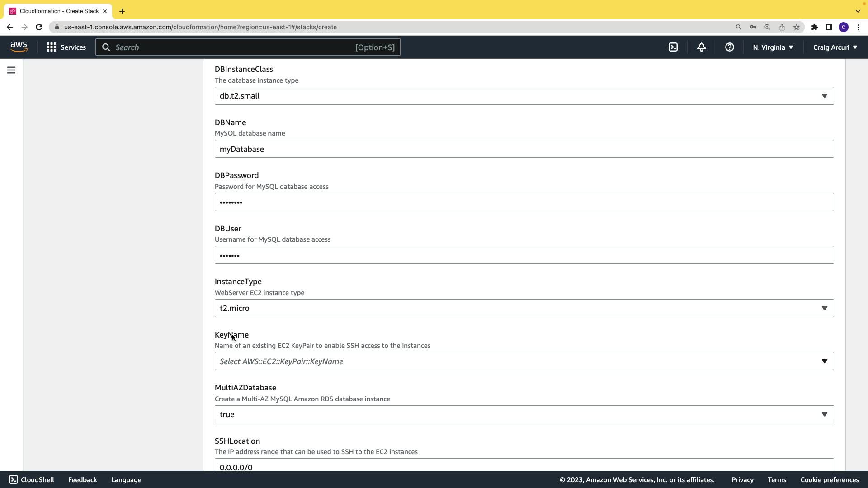Screen dimensions: 868x488
Task: Open the InstanceType t2.micro dropdown
Action: [524, 308]
